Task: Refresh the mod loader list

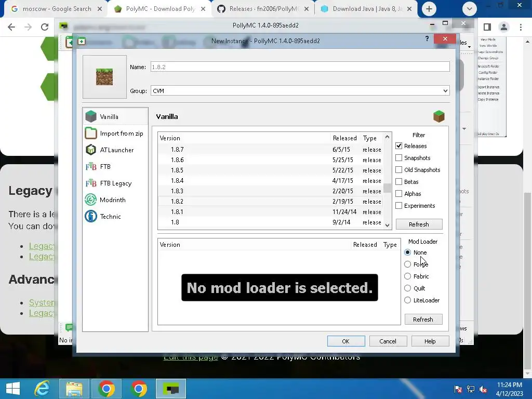Action: tap(423, 320)
